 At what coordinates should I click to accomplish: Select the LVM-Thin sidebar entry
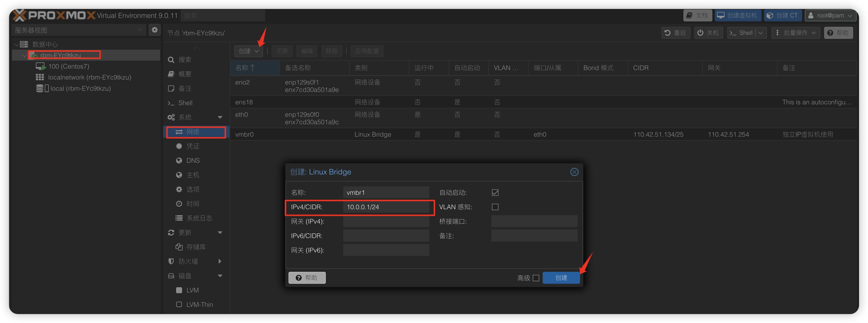coord(199,305)
